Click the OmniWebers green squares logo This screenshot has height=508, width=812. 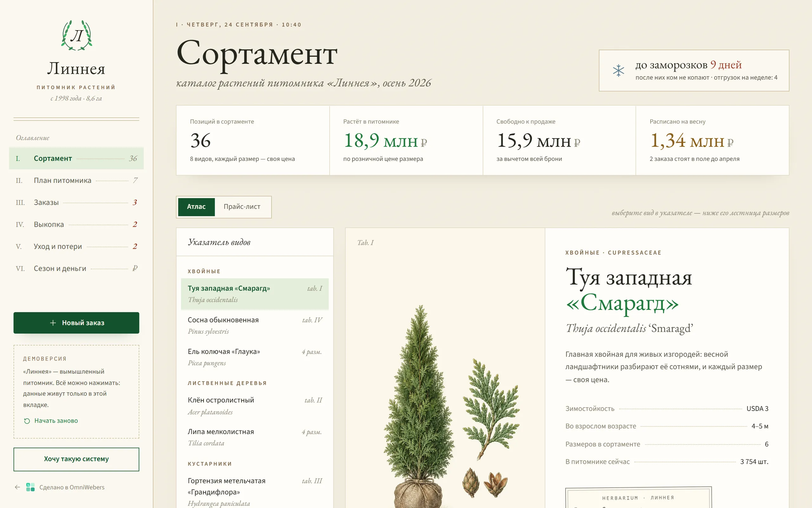[x=30, y=487]
